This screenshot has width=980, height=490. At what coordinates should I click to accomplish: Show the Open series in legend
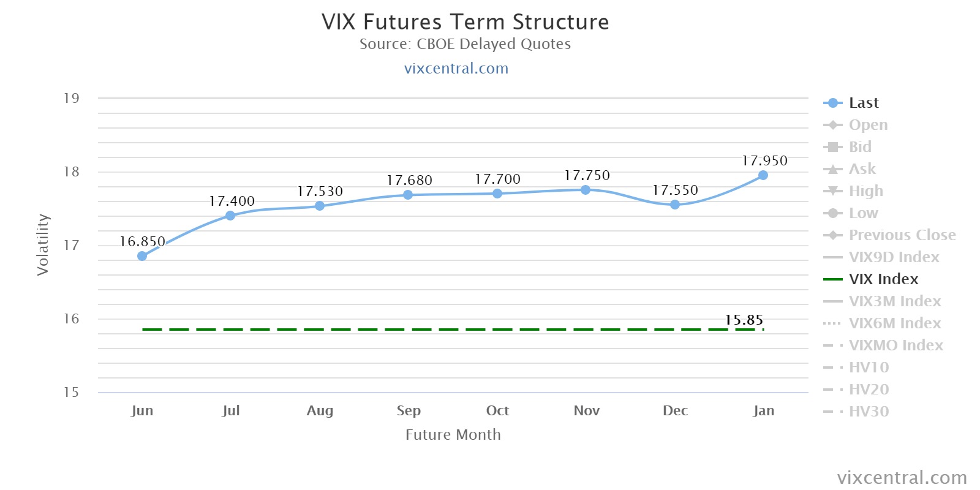click(x=868, y=125)
